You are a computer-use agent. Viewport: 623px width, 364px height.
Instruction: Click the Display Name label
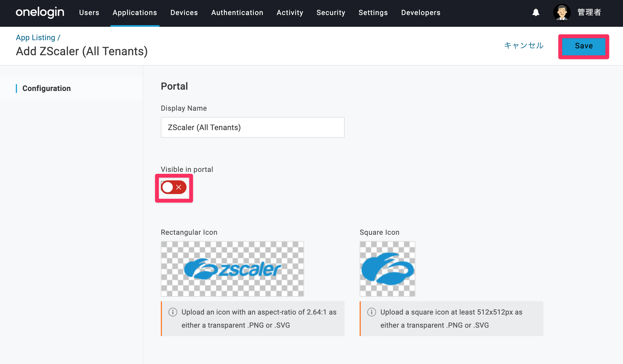[x=184, y=108]
